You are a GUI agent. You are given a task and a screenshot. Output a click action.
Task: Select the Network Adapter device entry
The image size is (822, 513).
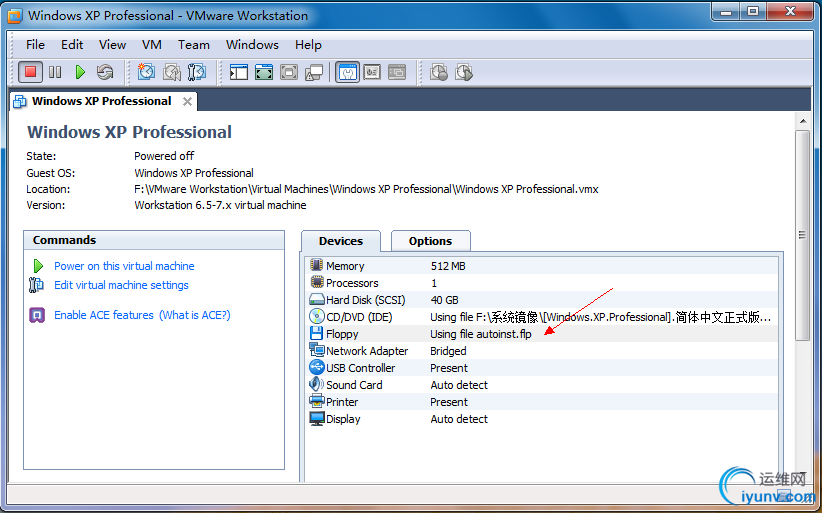click(x=367, y=351)
